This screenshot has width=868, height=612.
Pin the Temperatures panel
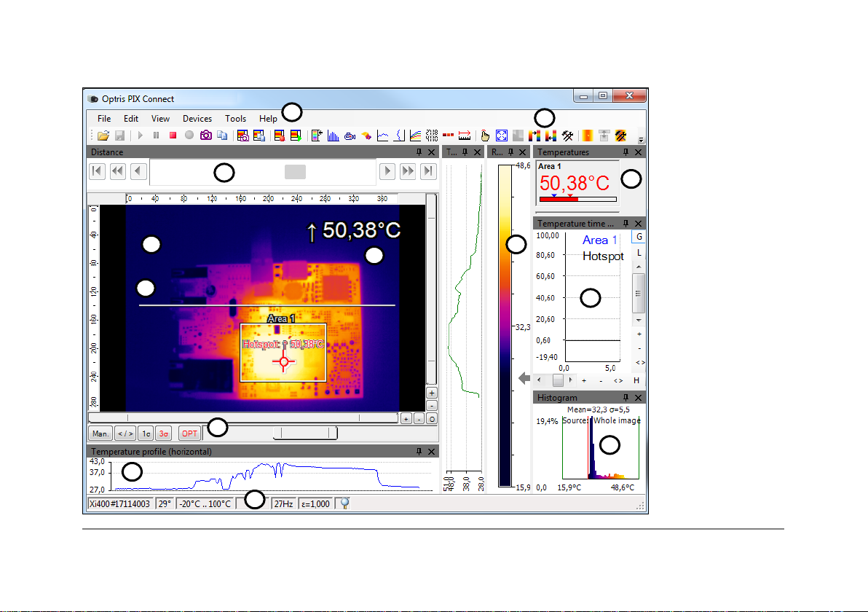click(x=626, y=152)
